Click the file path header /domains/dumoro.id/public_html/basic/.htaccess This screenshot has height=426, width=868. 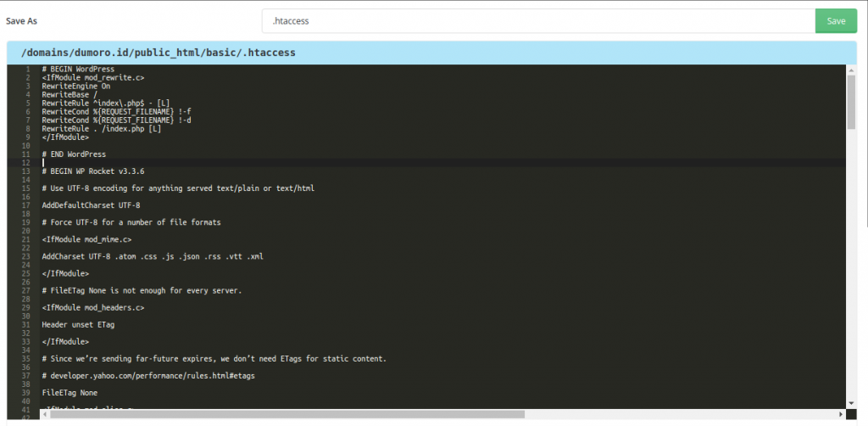[x=159, y=53]
